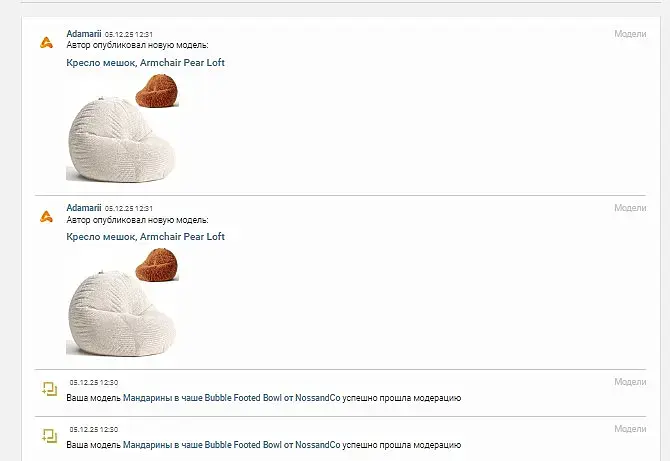Image resolution: width=670 pixels, height=461 pixels.
Task: Click the 12:31 timestamp beside the first Adamarii name
Action: (x=129, y=34)
